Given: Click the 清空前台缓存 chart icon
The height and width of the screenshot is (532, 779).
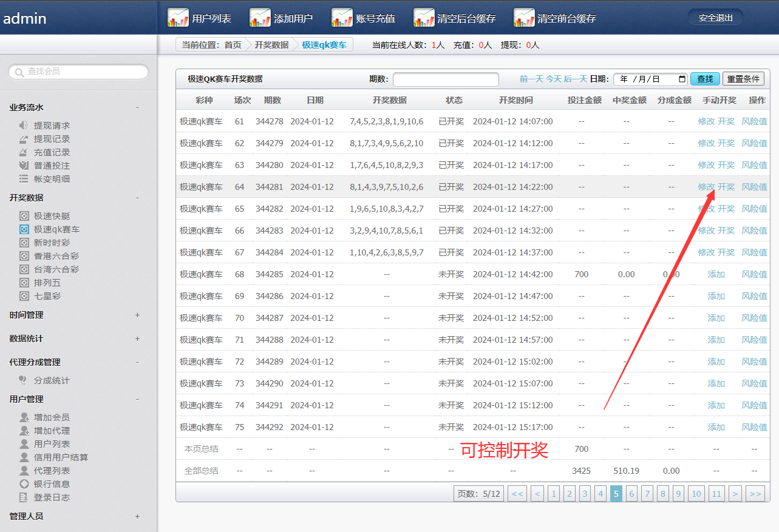Looking at the screenshot, I should (x=524, y=18).
